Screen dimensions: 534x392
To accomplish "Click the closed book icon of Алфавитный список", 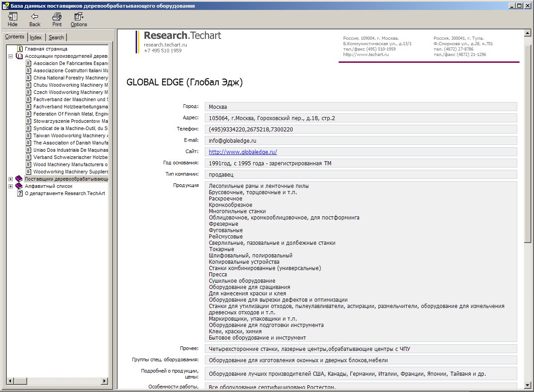I will tap(19, 186).
